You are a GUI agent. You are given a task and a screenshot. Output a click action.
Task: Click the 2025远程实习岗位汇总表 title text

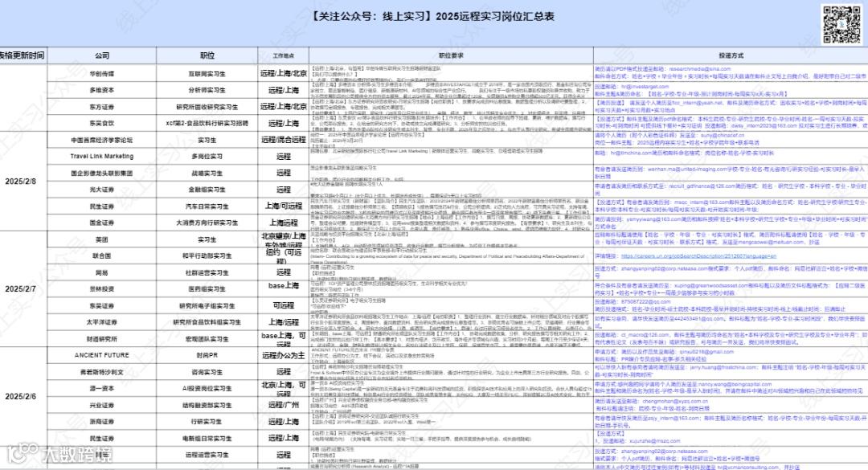coord(495,16)
